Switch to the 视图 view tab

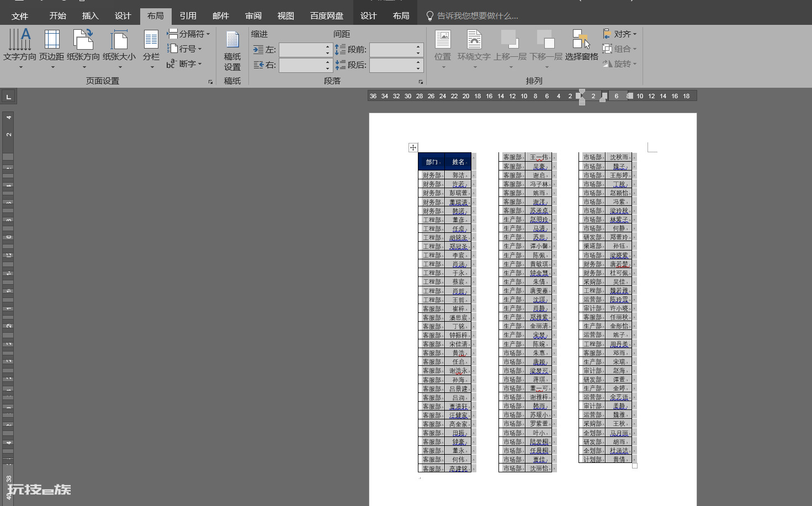pos(285,16)
